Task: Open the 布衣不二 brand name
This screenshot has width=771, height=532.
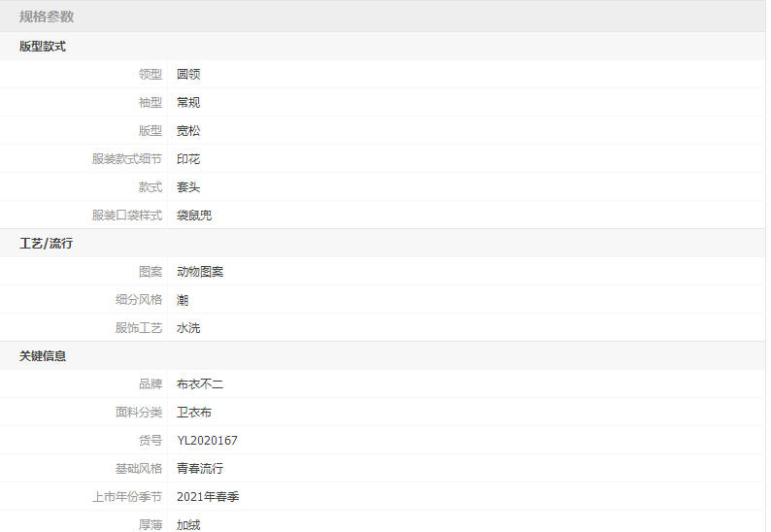Action: 200,383
